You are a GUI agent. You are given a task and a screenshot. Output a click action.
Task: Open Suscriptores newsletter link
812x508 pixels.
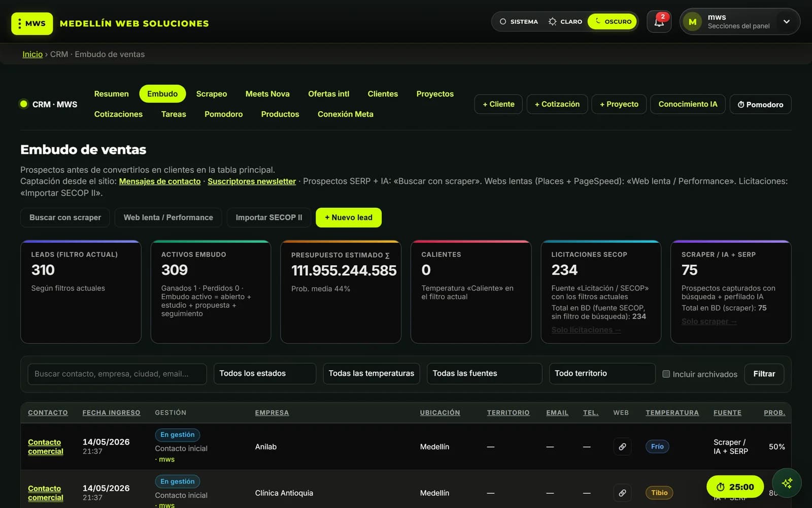coord(252,181)
